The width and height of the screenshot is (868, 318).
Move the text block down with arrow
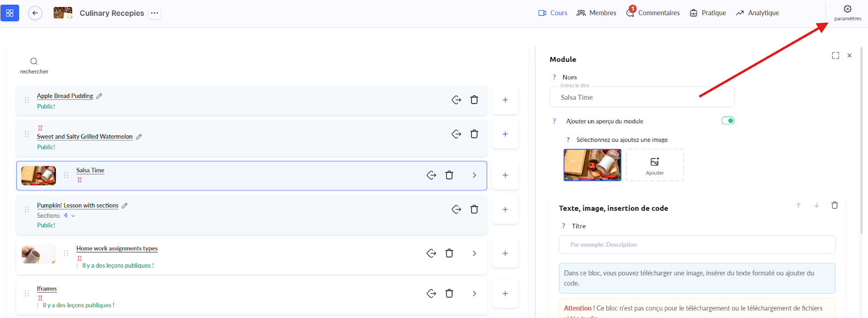816,205
